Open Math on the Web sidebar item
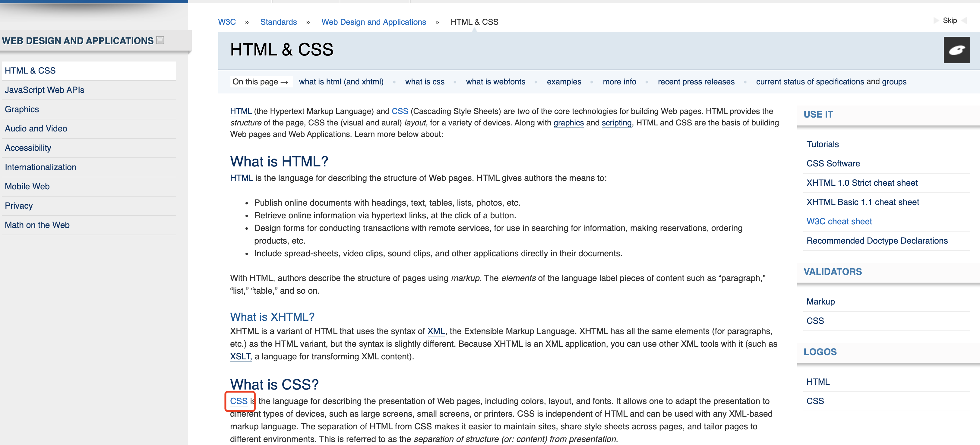This screenshot has width=980, height=445. click(37, 225)
